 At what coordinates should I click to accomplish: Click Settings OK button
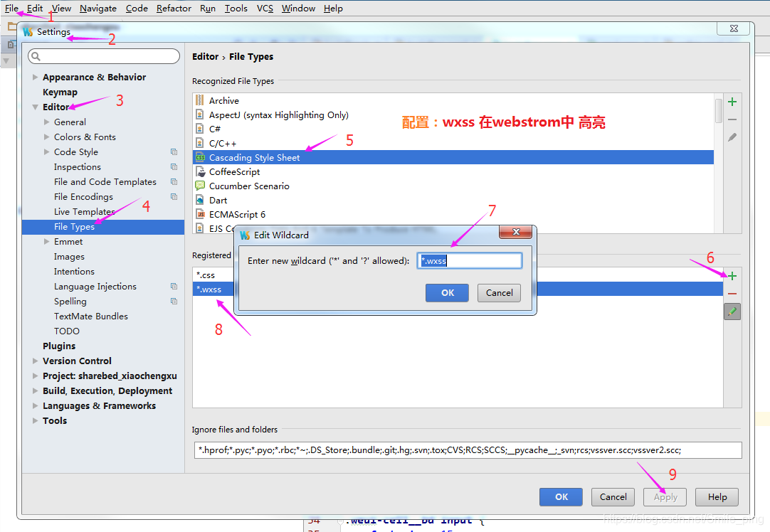click(561, 496)
